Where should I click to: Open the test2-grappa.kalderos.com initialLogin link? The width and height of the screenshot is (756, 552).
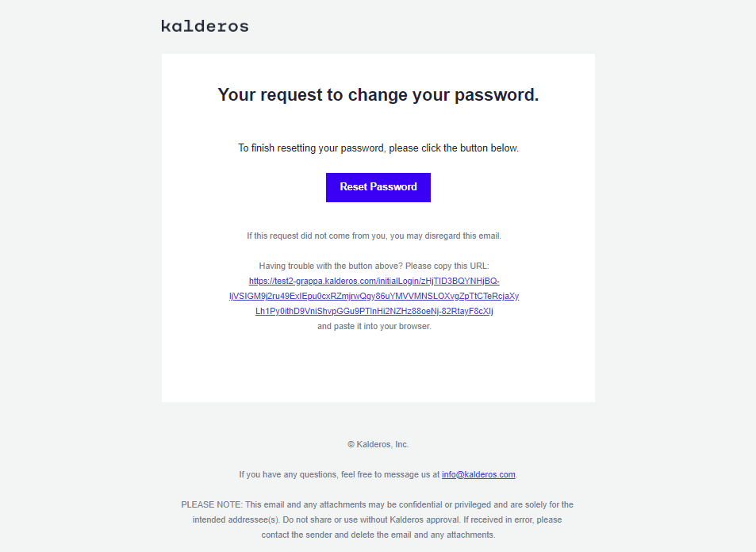click(x=374, y=281)
